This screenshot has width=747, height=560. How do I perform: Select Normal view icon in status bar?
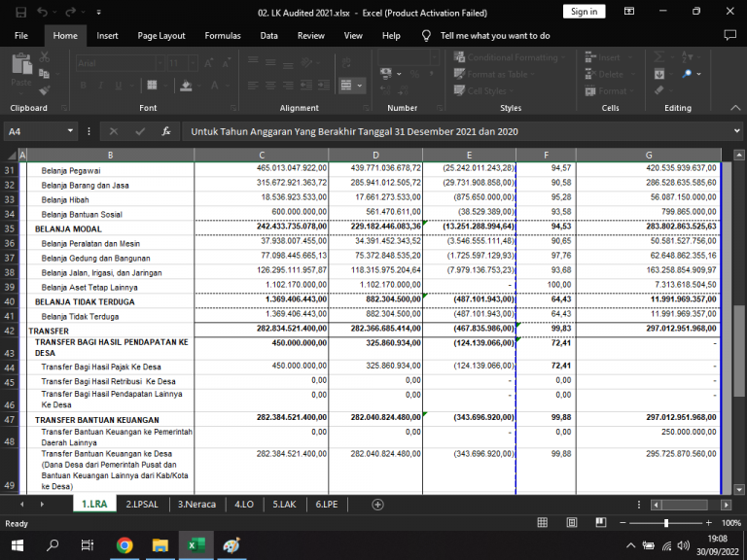pyautogui.click(x=545, y=523)
